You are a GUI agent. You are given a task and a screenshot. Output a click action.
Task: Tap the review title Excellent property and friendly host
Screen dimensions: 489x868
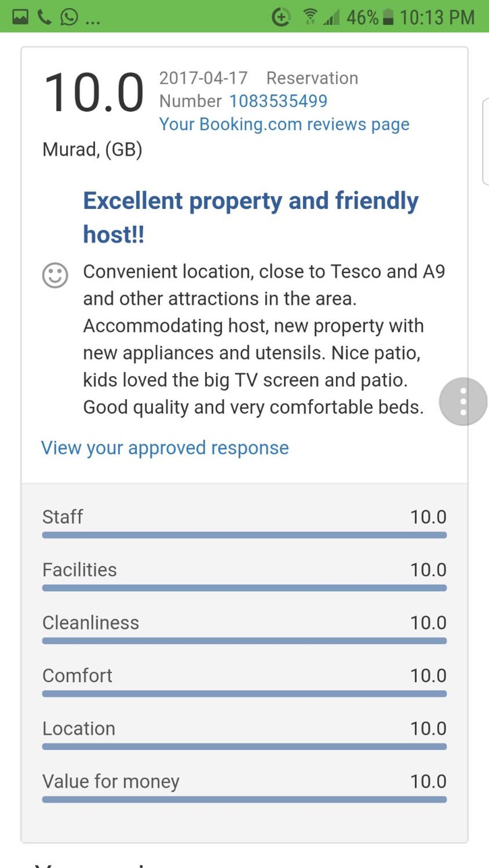[x=250, y=217]
